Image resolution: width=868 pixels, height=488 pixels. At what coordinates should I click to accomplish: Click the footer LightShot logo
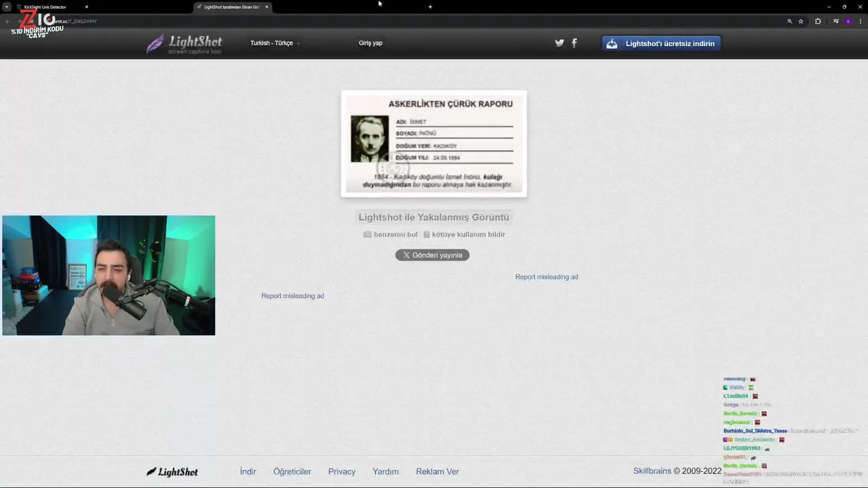click(x=172, y=472)
